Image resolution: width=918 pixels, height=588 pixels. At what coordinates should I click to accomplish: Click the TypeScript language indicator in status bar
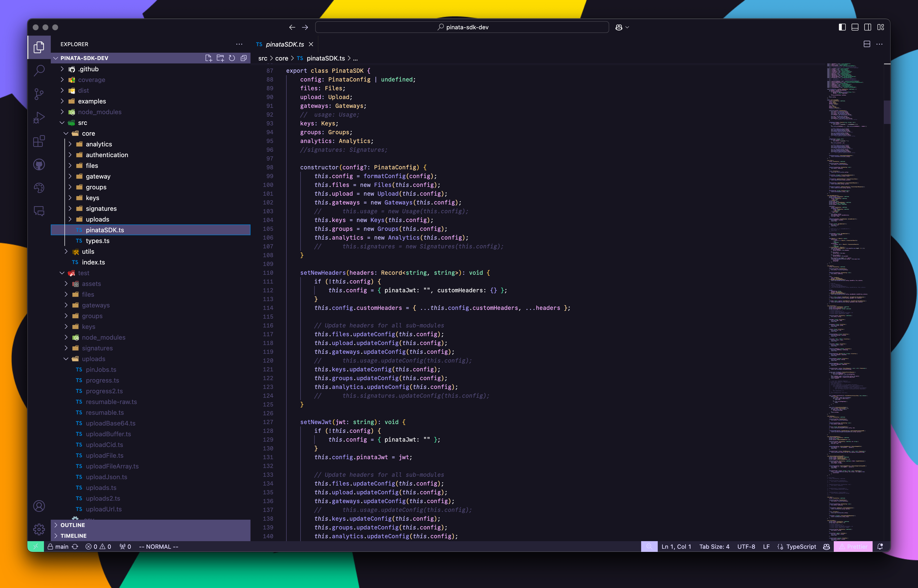[x=800, y=547]
